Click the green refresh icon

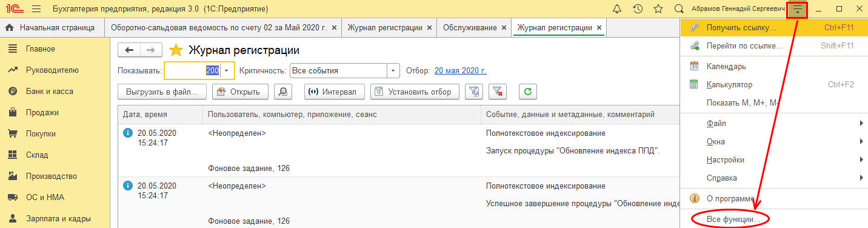coord(528,92)
